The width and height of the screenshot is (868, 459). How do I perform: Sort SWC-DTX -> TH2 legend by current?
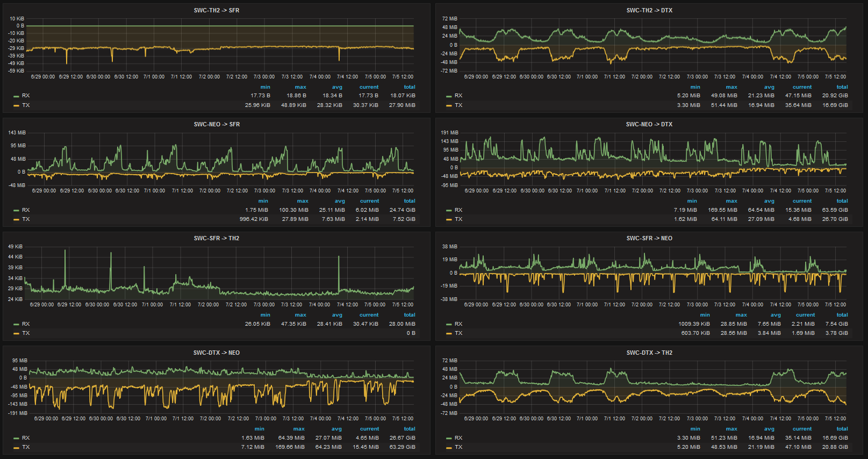click(802, 429)
